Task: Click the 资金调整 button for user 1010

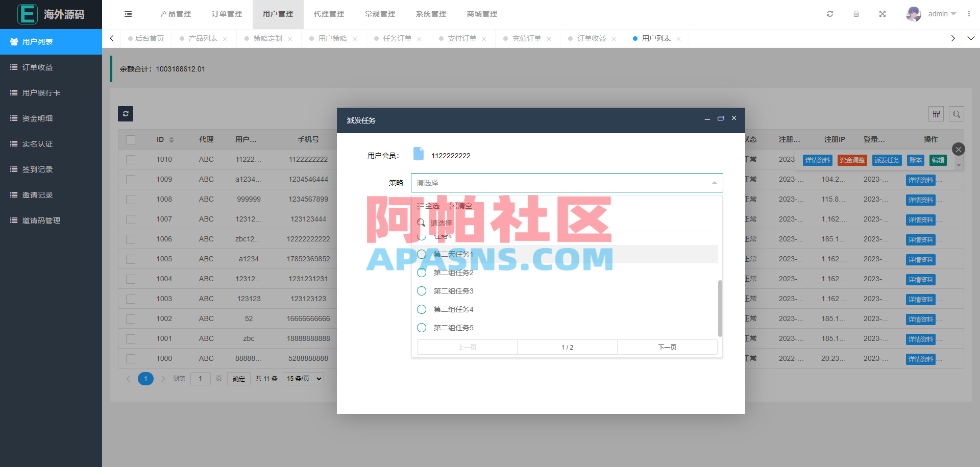Action: (x=852, y=160)
